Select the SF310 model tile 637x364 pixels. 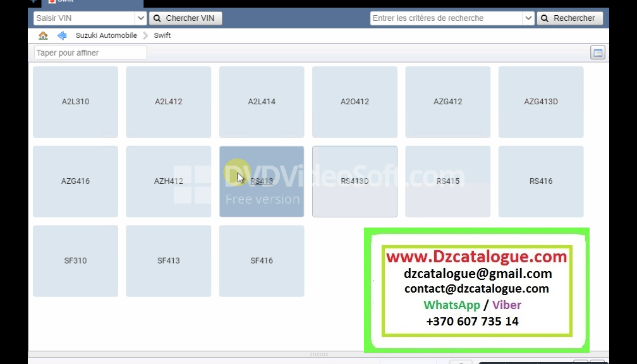[x=76, y=261]
